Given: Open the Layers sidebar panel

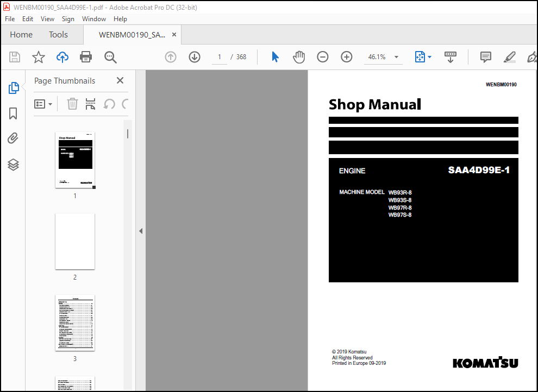Looking at the screenshot, I should click(13, 165).
